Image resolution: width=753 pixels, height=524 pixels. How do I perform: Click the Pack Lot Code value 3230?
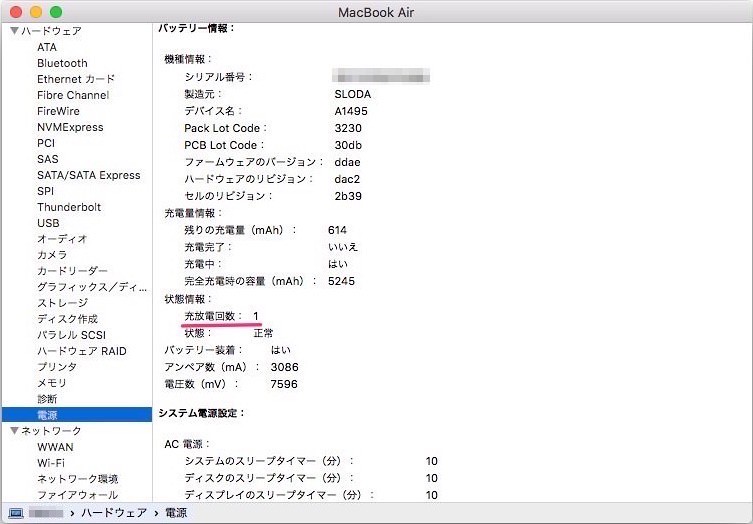(348, 128)
